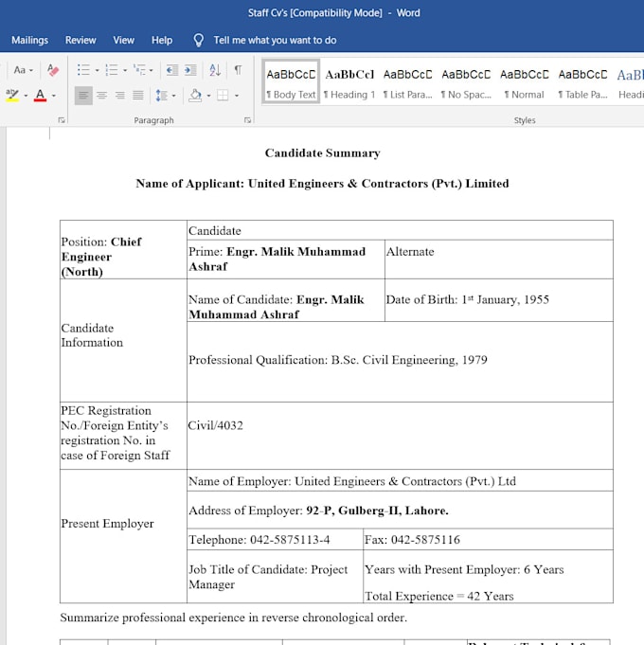Decrease paragraph indent
This screenshot has height=645, width=644.
(x=172, y=70)
